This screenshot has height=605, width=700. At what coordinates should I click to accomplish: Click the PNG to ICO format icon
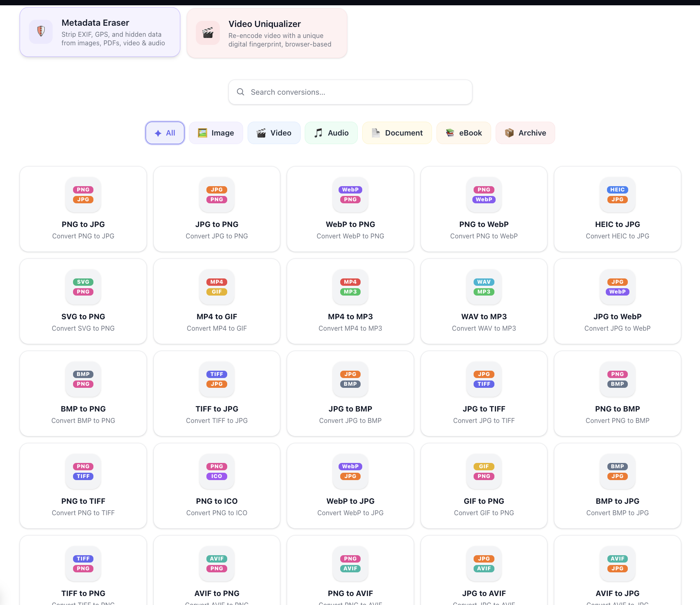[217, 472]
